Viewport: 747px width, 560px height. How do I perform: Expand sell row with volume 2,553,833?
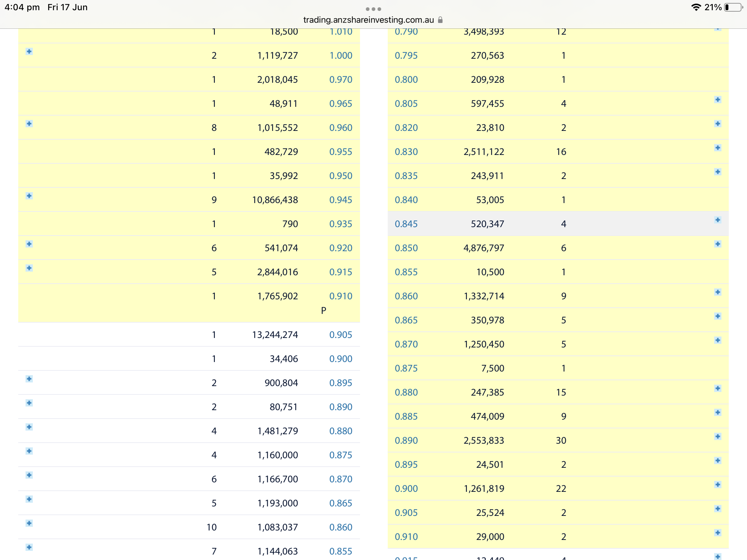point(717,436)
